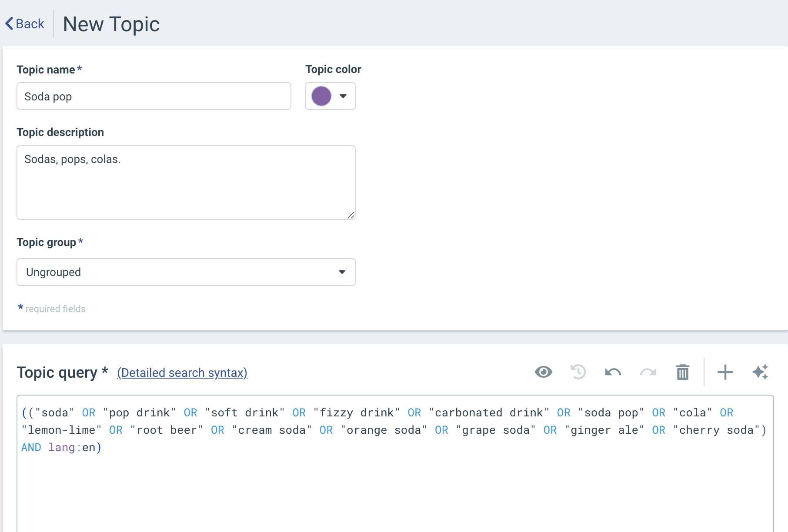
Task: Delete the query with the trash icon
Action: (682, 372)
